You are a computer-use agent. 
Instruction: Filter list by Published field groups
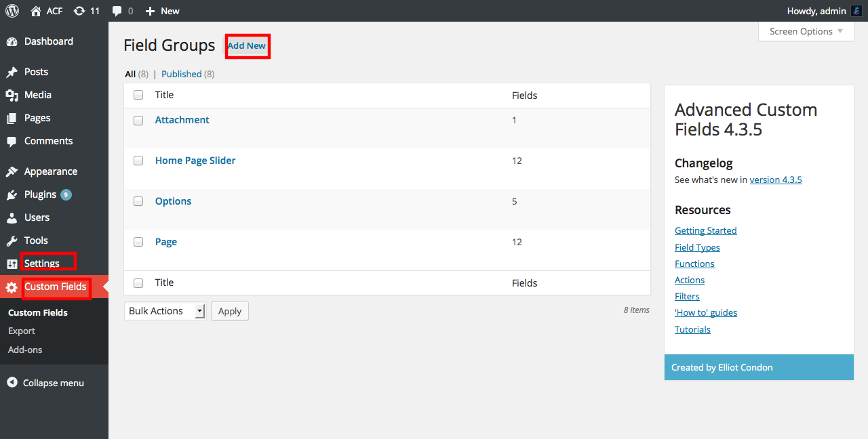(x=181, y=74)
